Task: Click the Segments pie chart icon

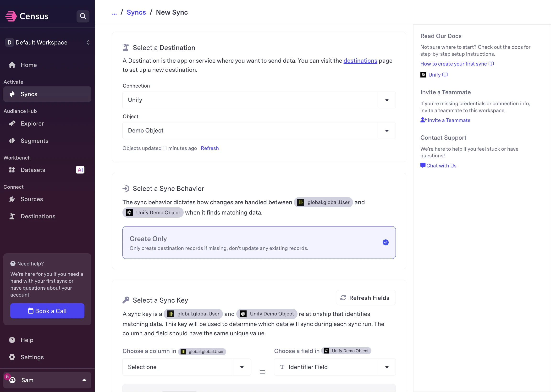Action: coord(12,141)
